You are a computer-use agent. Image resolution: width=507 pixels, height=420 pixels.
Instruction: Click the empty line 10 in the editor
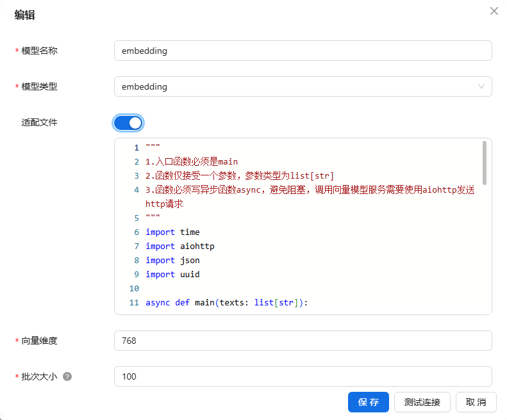256,288
